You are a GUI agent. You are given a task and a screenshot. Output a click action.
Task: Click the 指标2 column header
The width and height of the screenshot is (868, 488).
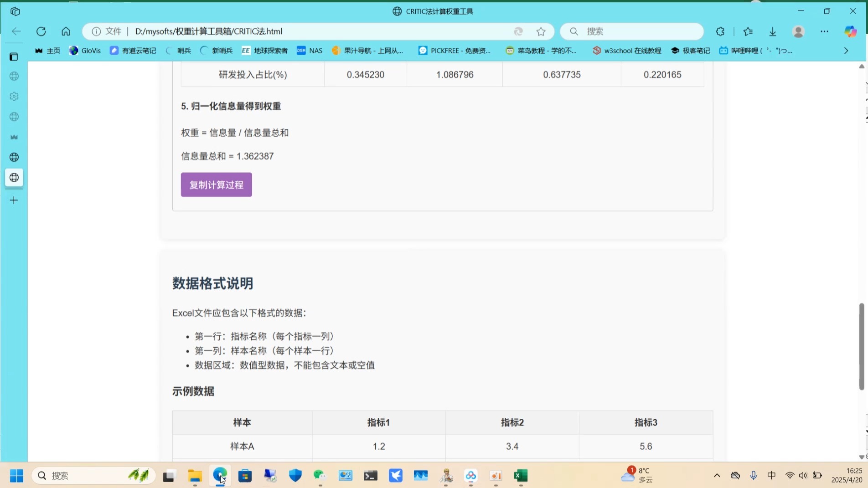pos(512,422)
